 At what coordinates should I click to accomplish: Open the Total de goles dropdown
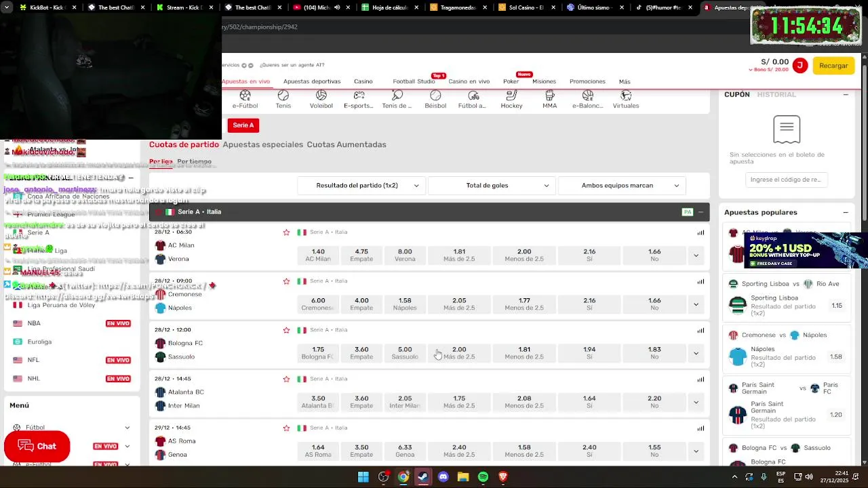pyautogui.click(x=492, y=185)
